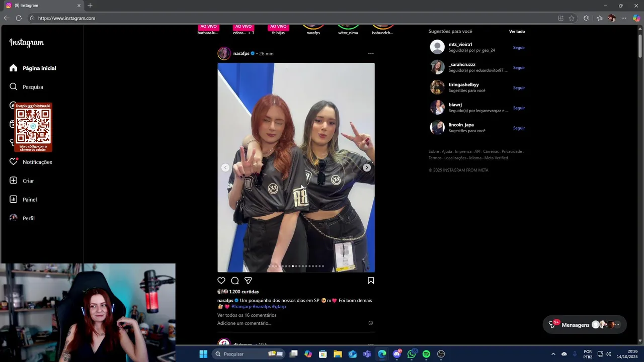Open the #françarp hashtag
Screen dimensions: 644x362
(x=242, y=306)
